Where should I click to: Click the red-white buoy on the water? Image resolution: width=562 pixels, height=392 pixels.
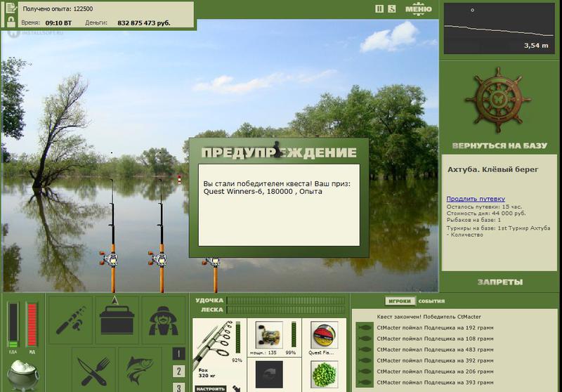pyautogui.click(x=179, y=178)
